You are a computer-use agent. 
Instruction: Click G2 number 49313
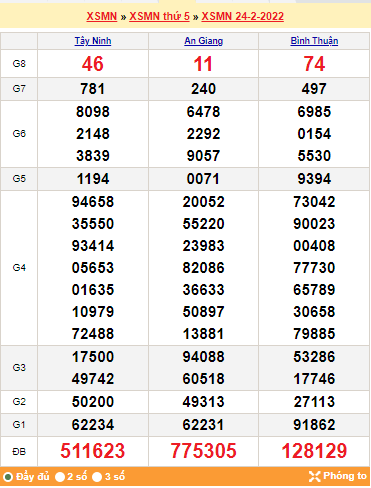click(203, 402)
